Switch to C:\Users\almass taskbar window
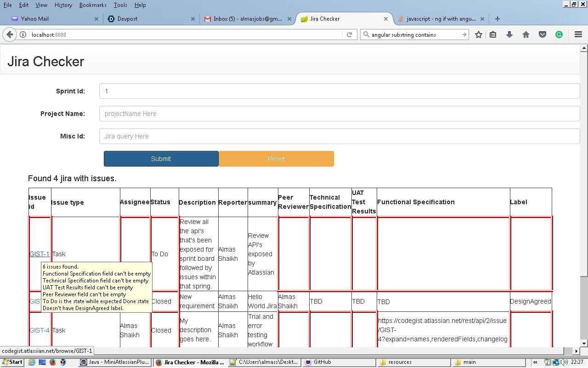 [265, 362]
